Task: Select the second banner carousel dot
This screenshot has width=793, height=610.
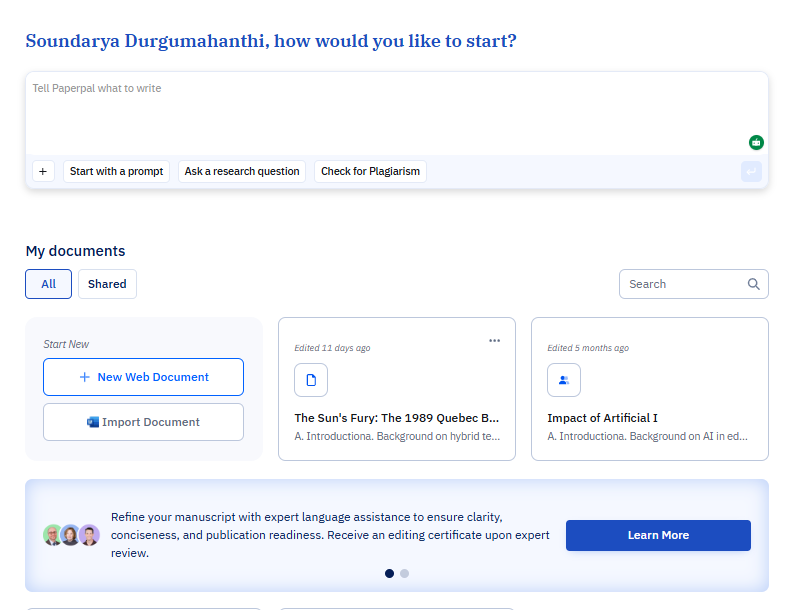Action: 404,573
